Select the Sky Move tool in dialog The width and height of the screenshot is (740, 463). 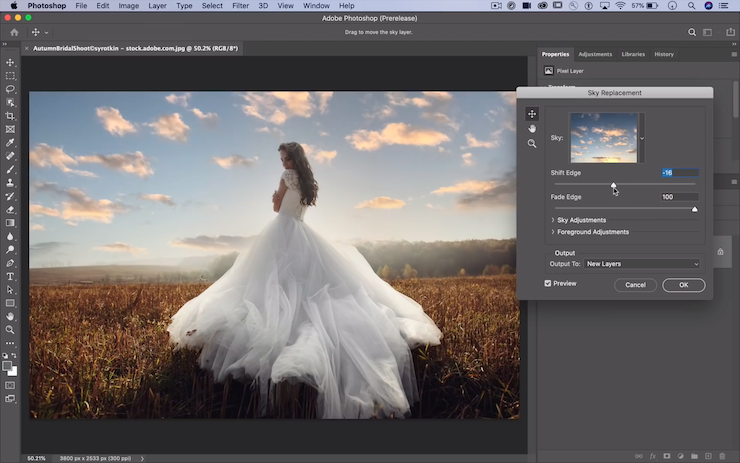pyautogui.click(x=532, y=113)
